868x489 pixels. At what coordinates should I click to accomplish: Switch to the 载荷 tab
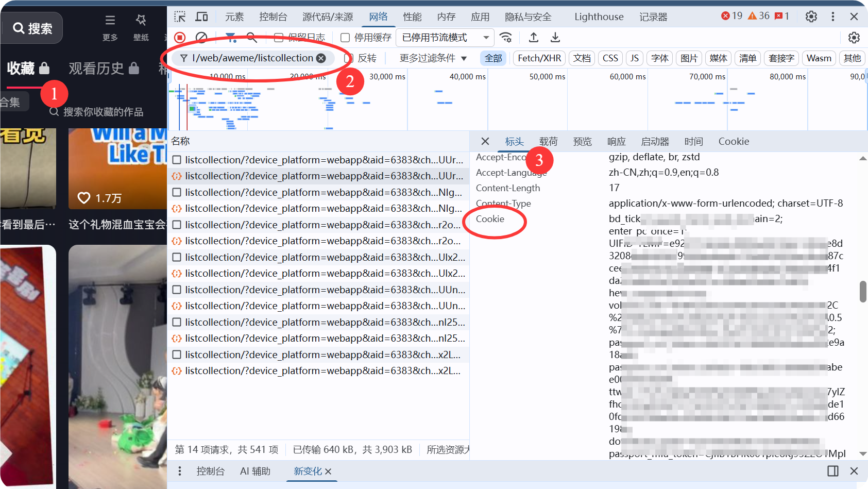click(x=548, y=141)
